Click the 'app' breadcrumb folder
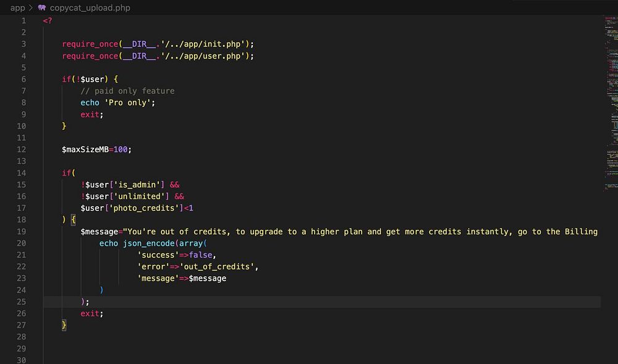 [x=17, y=8]
